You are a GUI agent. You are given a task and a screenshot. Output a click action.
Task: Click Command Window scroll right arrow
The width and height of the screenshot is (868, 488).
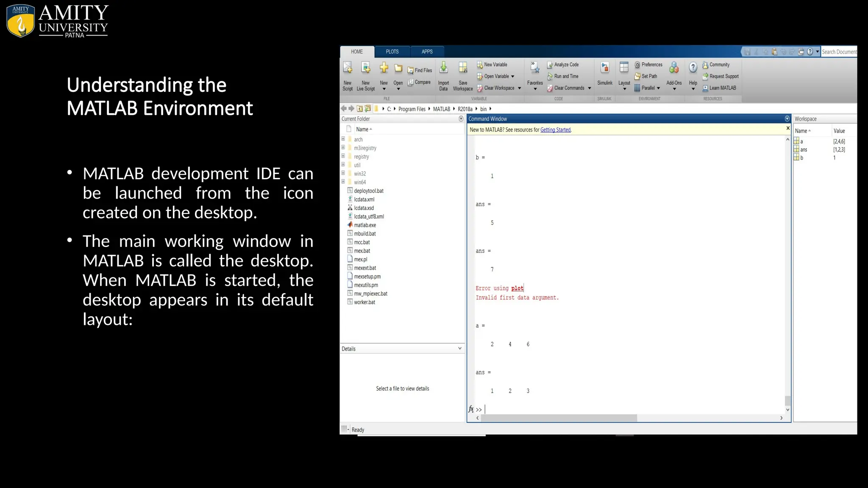(782, 418)
